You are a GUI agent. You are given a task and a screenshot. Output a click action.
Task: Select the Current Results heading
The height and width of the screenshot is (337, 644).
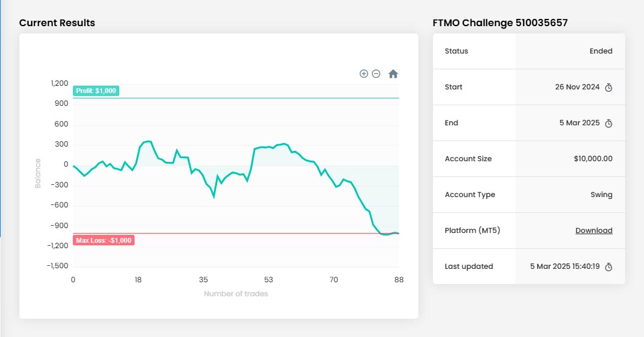pos(57,23)
